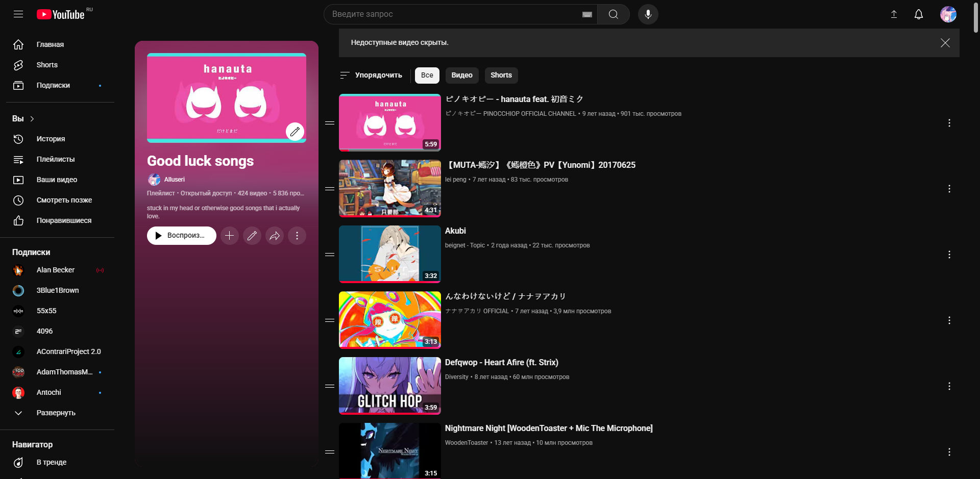
Task: Open the Diversity channel link
Action: point(457,377)
